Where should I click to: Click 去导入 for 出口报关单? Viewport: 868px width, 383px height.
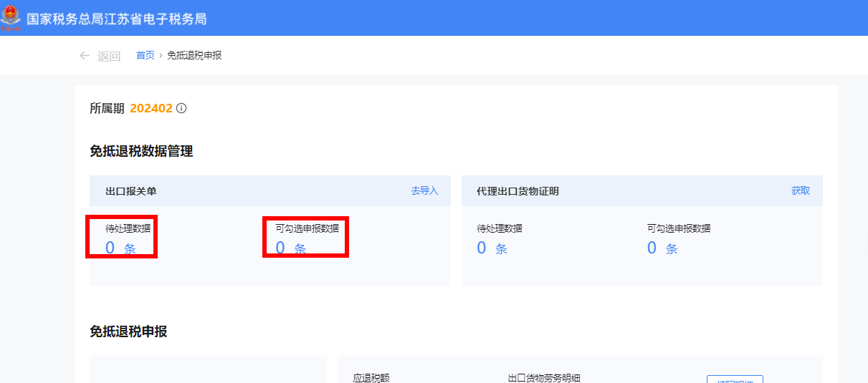point(424,191)
